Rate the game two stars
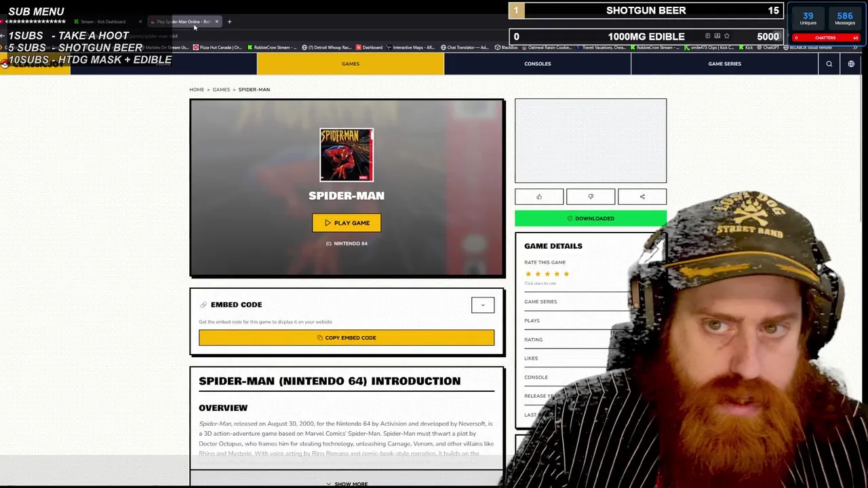 pyautogui.click(x=538, y=274)
